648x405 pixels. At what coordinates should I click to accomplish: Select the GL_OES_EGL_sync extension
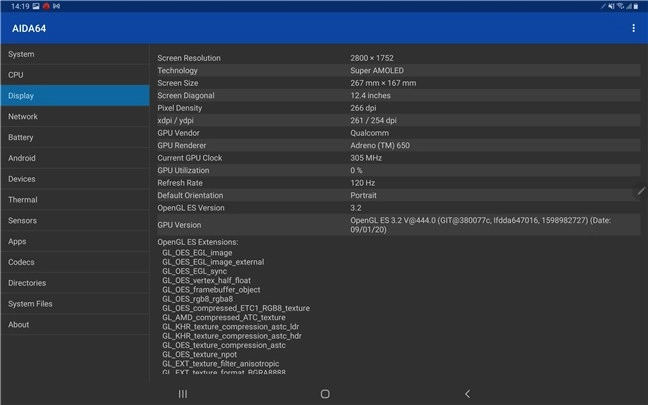pyautogui.click(x=194, y=271)
